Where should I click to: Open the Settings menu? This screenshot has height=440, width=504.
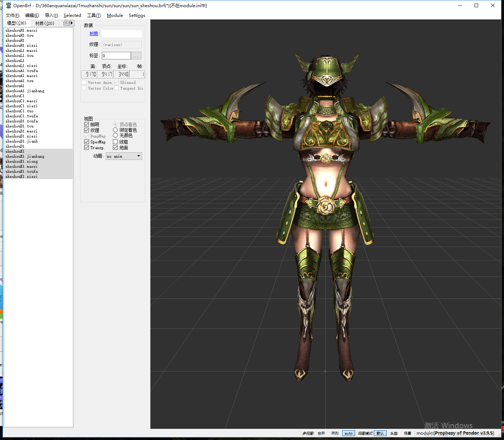point(137,15)
